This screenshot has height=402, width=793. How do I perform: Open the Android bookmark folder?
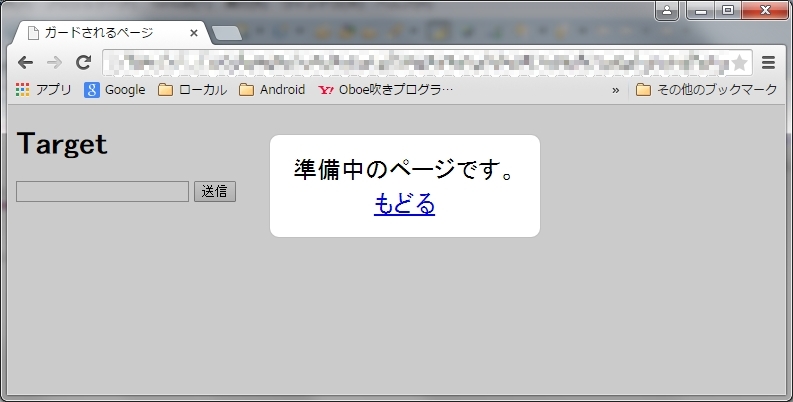click(272, 90)
